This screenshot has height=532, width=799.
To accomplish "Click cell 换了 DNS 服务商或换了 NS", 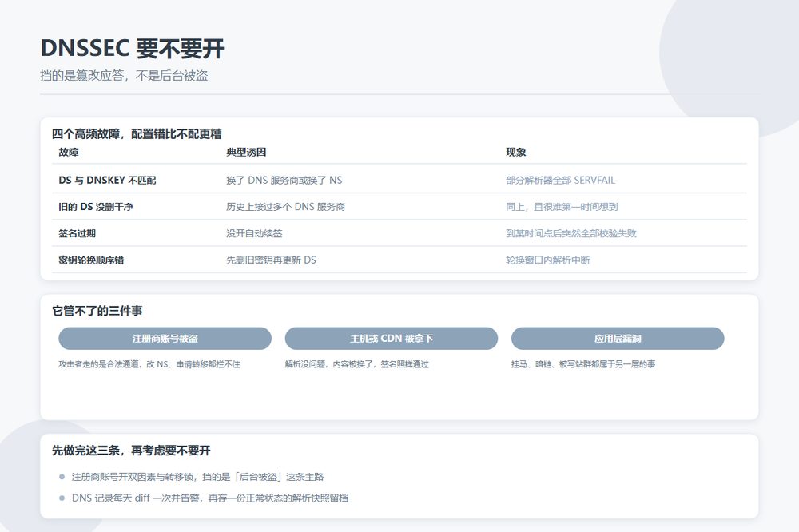I will [284, 180].
